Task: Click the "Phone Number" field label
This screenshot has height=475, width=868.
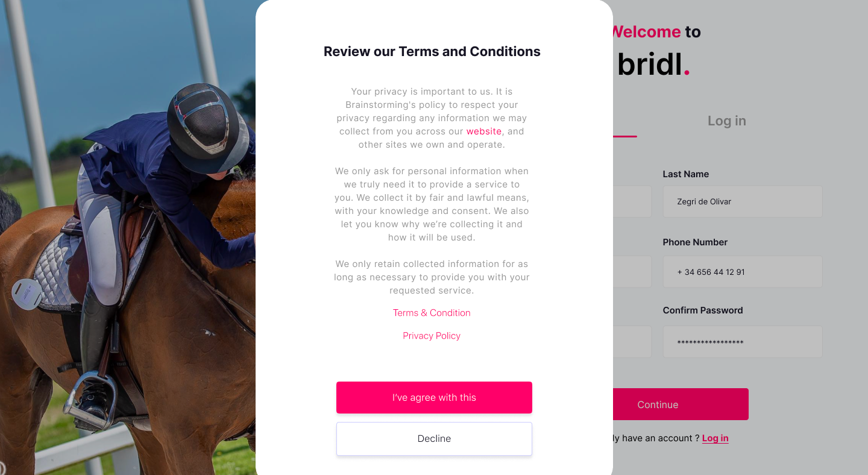Action: pyautogui.click(x=695, y=242)
